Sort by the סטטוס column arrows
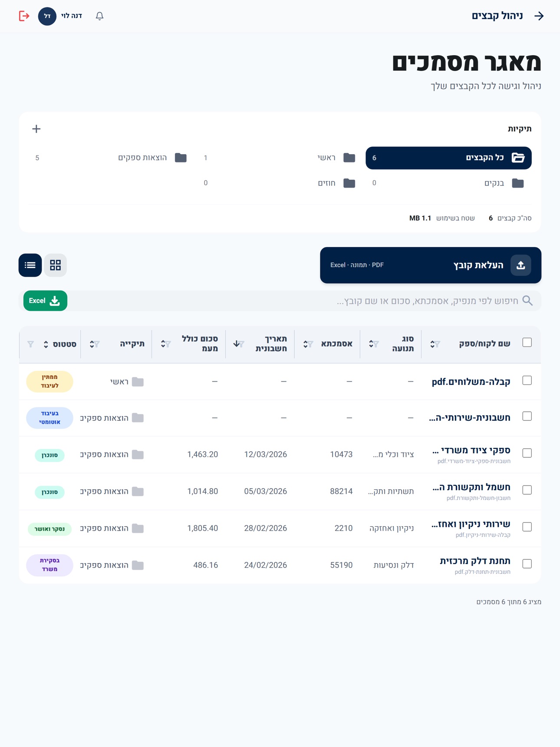Screen dimensions: 560x747 (46, 344)
